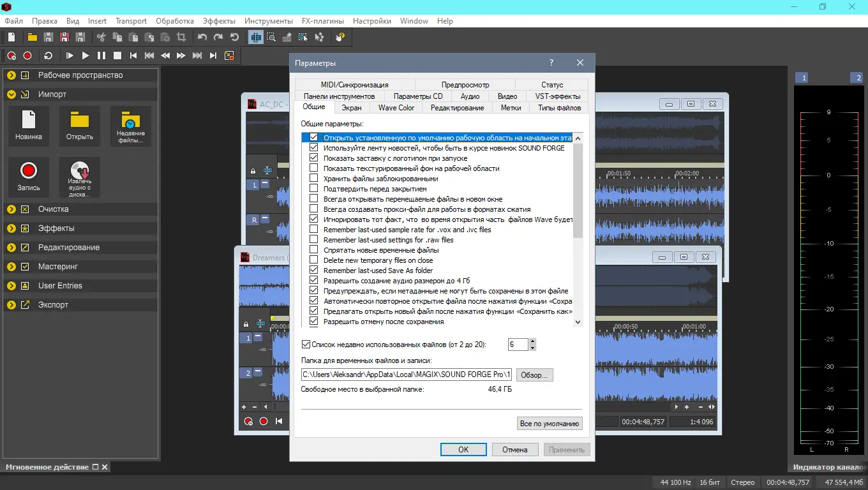Enable Подтвердить перед закрытием checkbox

coord(313,189)
